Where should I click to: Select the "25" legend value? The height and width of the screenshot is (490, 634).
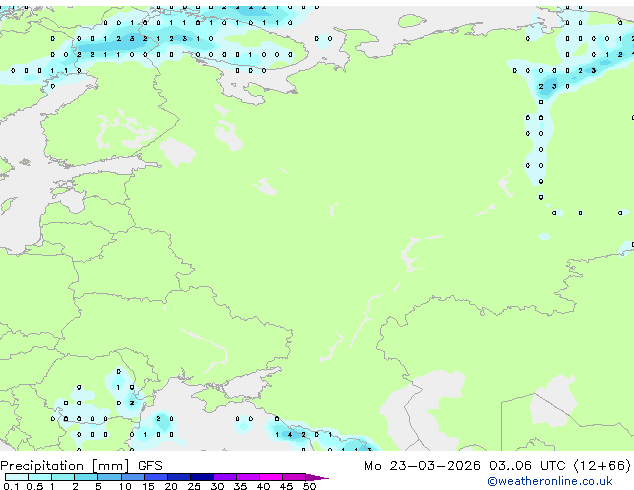coord(194,486)
